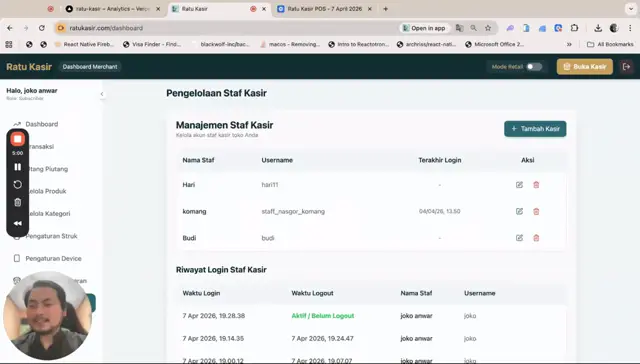Open Pengaturan Struk in the sidebar
The width and height of the screenshot is (640, 364).
click(x=51, y=236)
